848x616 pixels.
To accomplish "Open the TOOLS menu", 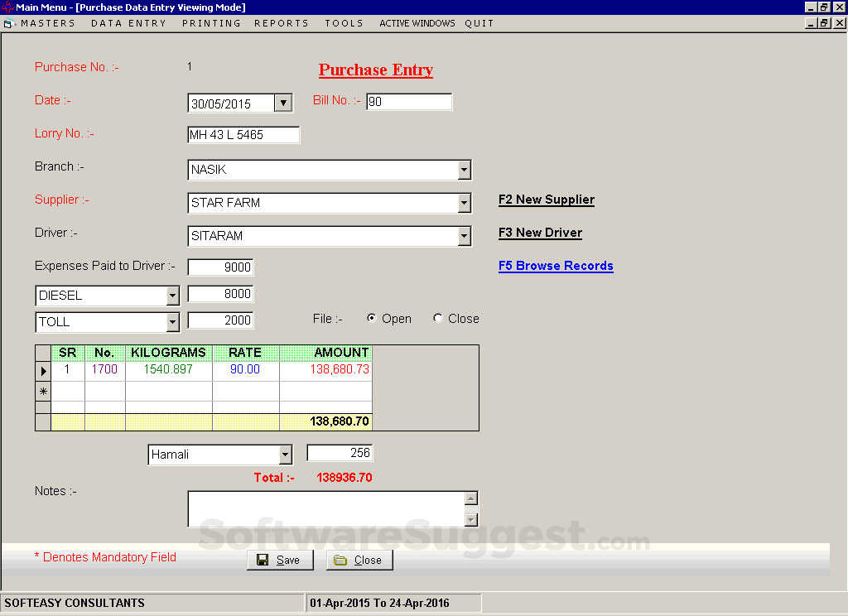I will (344, 23).
